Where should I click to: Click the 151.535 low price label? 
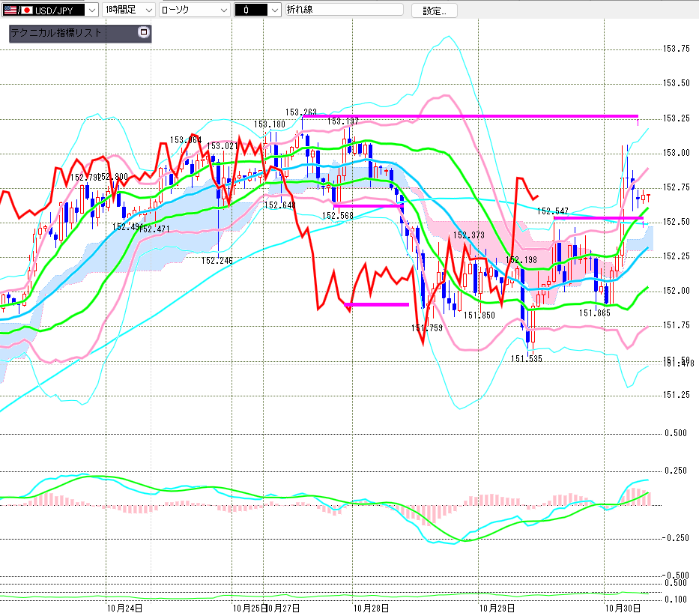pos(527,359)
